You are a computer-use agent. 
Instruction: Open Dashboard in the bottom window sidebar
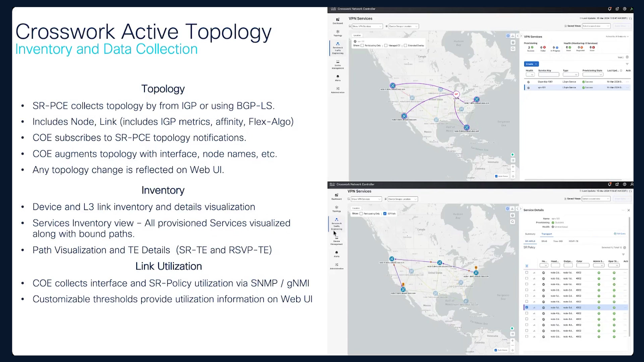tap(336, 196)
